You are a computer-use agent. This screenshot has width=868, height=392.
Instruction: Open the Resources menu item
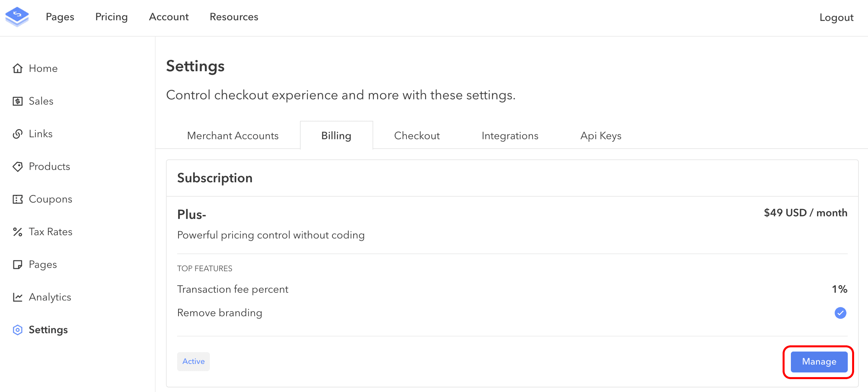point(233,17)
